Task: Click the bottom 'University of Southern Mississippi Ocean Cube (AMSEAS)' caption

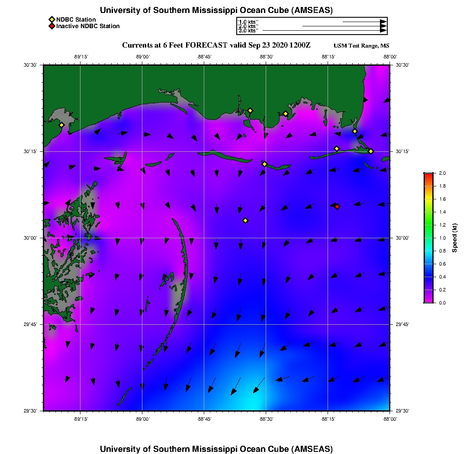Action: click(216, 449)
